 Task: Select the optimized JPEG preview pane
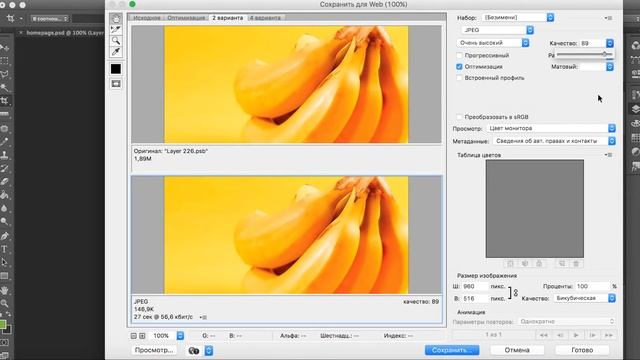(286, 235)
